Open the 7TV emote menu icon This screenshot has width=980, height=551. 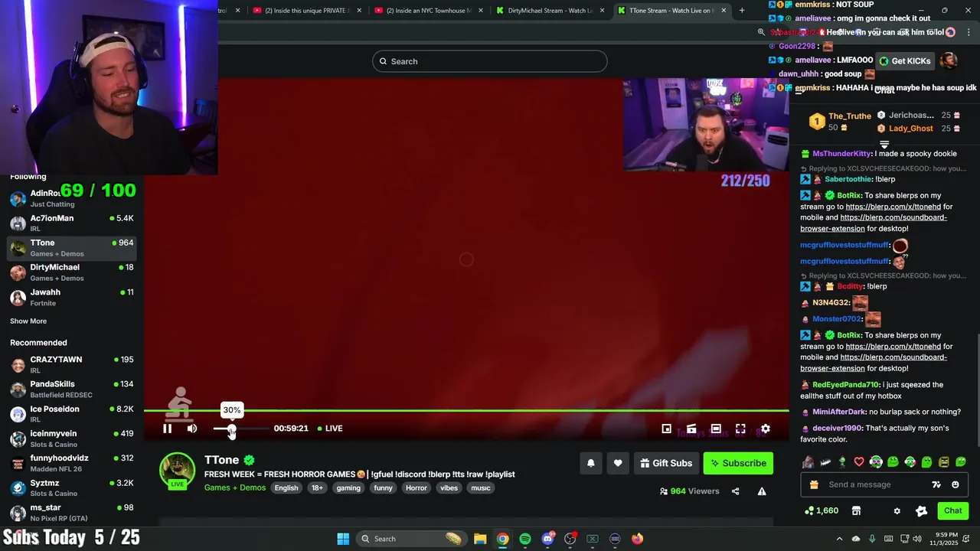tap(936, 484)
